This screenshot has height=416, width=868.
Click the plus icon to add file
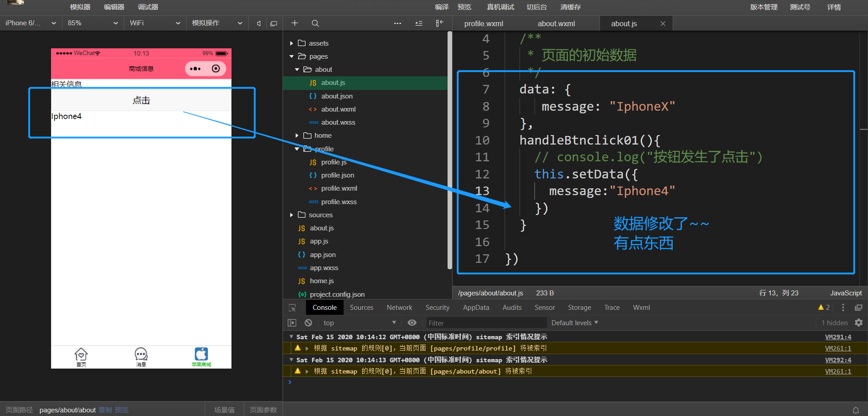tap(295, 23)
